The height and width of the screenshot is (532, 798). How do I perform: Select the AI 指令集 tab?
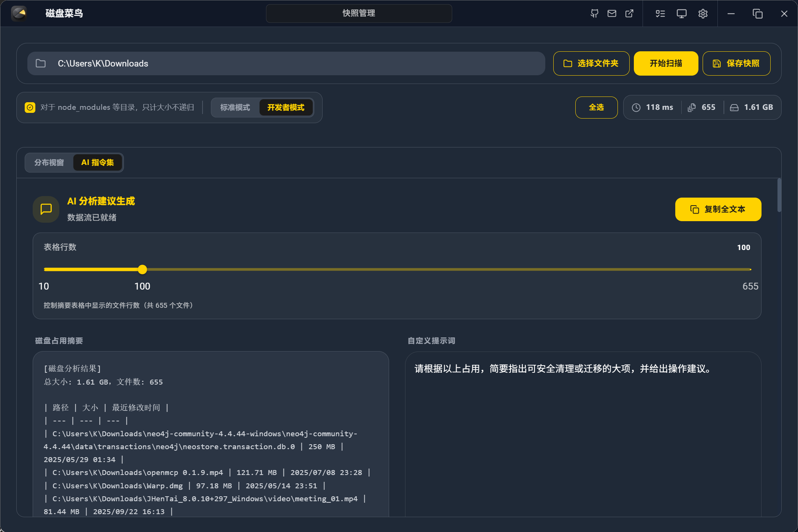(98, 162)
